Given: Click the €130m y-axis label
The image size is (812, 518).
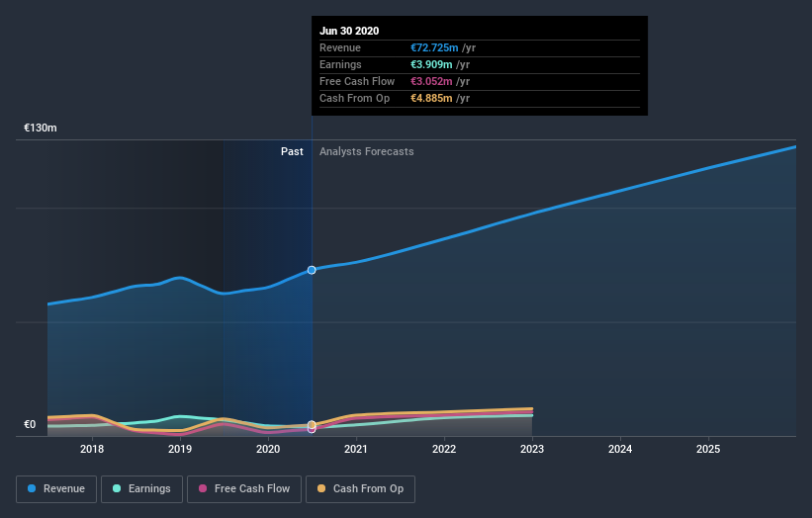Looking at the screenshot, I should point(41,128).
